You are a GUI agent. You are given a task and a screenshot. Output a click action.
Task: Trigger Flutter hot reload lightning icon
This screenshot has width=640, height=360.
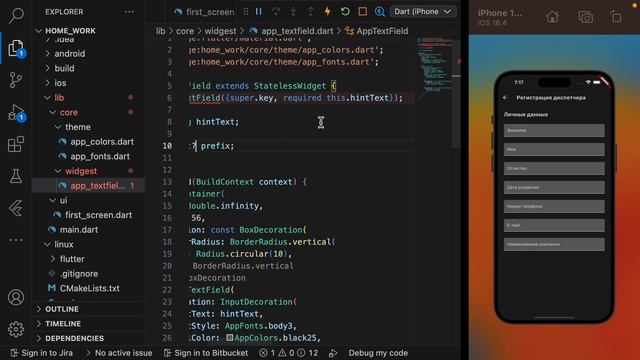tap(327, 11)
